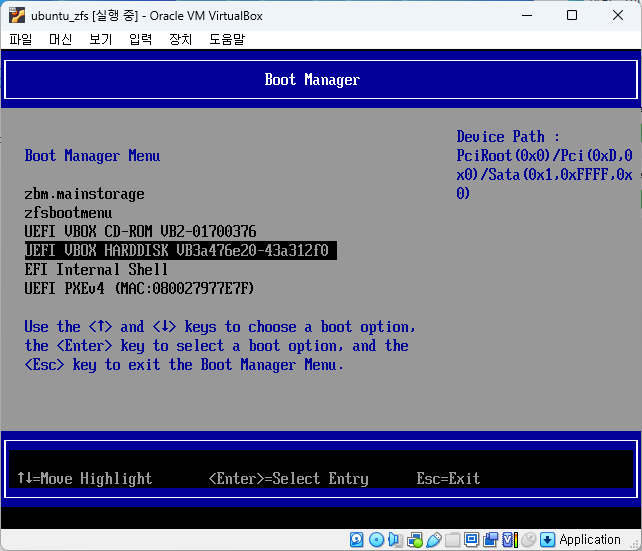Open the audio status icon
This screenshot has height=551, width=642.
[x=395, y=540]
